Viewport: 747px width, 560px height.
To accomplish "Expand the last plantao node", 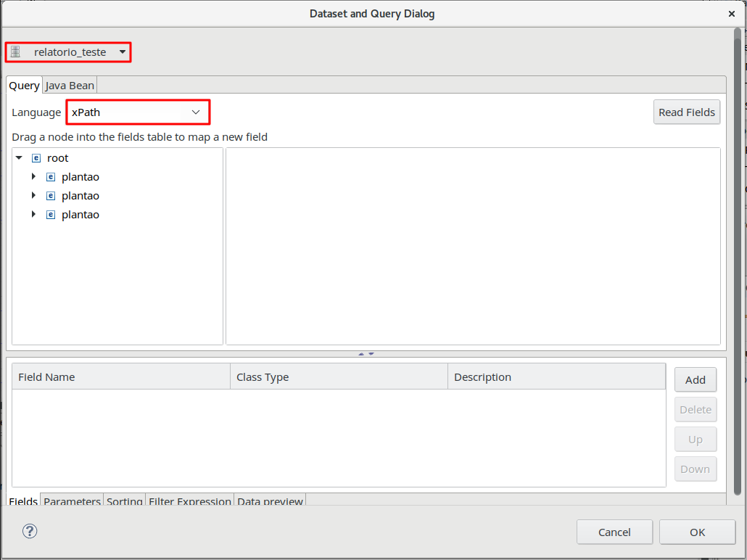I will click(33, 215).
